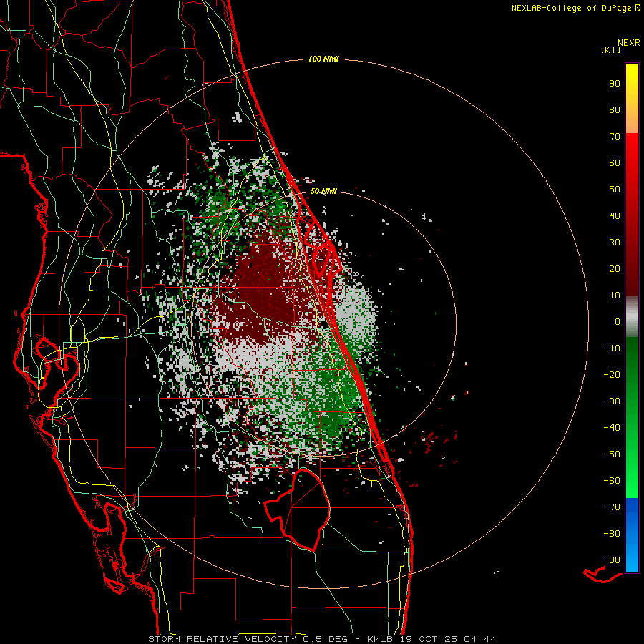Click the 80 value on the velocity scale
The width and height of the screenshot is (644, 644).
pos(615,109)
